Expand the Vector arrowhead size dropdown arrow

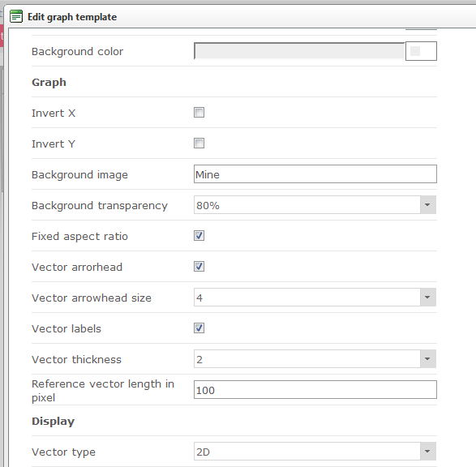[427, 298]
